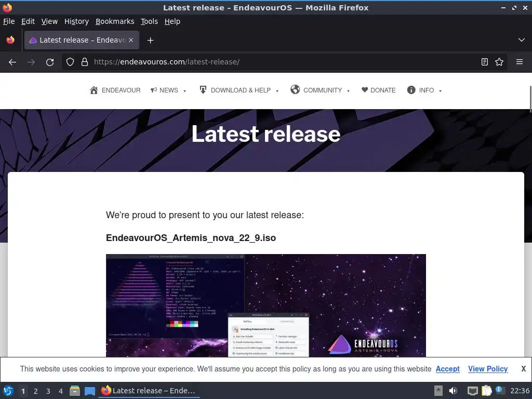Click the show desktop taskbar icon
Viewport: 532px width, 399px height.
[90, 391]
